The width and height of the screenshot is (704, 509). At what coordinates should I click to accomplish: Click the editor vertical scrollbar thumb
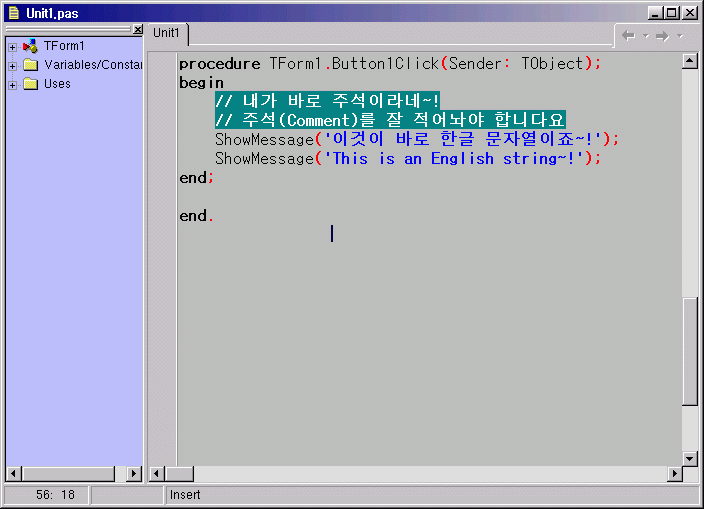[689, 351]
